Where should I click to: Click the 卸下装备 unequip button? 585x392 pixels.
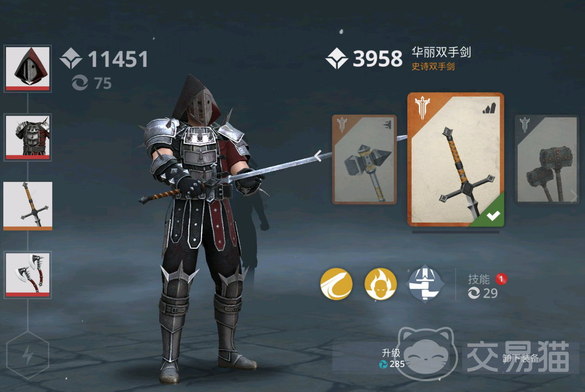pyautogui.click(x=520, y=358)
